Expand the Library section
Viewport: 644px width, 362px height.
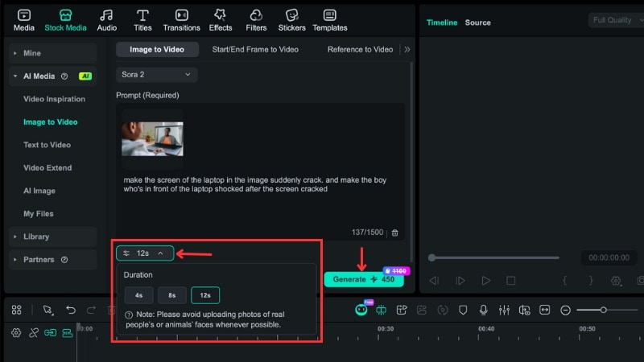point(52,237)
